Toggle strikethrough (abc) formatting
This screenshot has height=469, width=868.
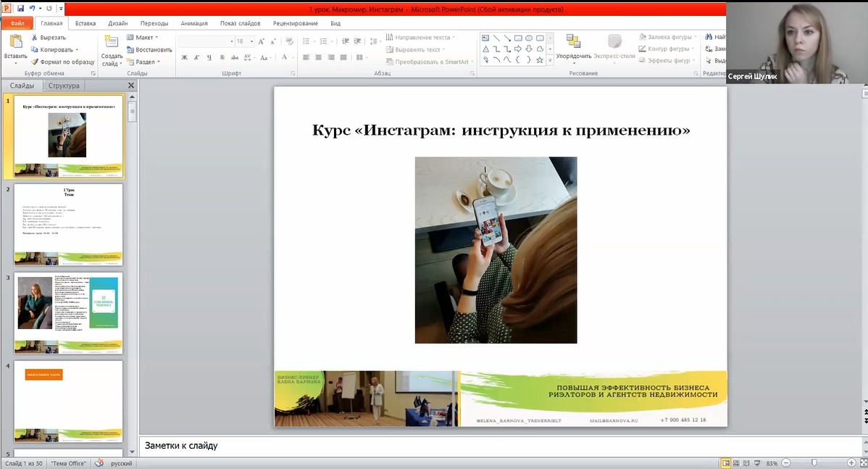point(235,57)
